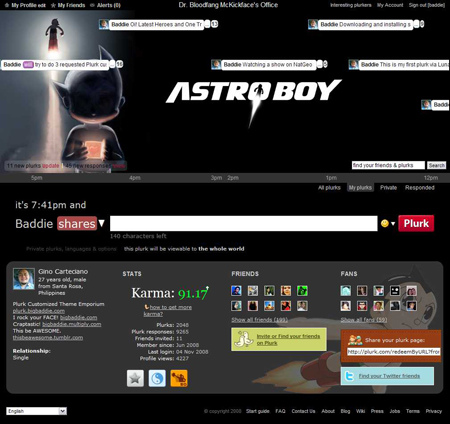450x424 pixels.
Task: Click the Twitter bird icon
Action: tap(349, 376)
